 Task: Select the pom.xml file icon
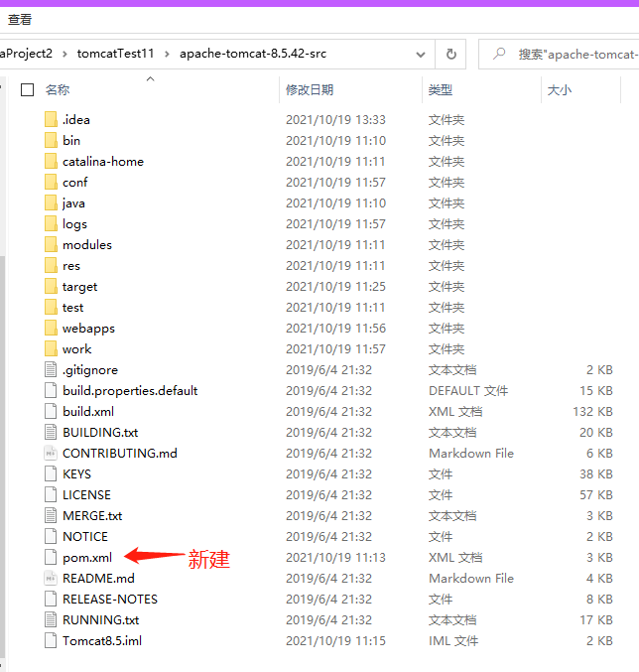coord(52,558)
